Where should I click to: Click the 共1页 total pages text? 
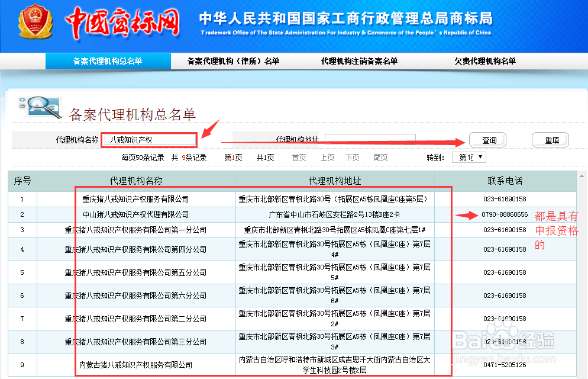coord(265,158)
